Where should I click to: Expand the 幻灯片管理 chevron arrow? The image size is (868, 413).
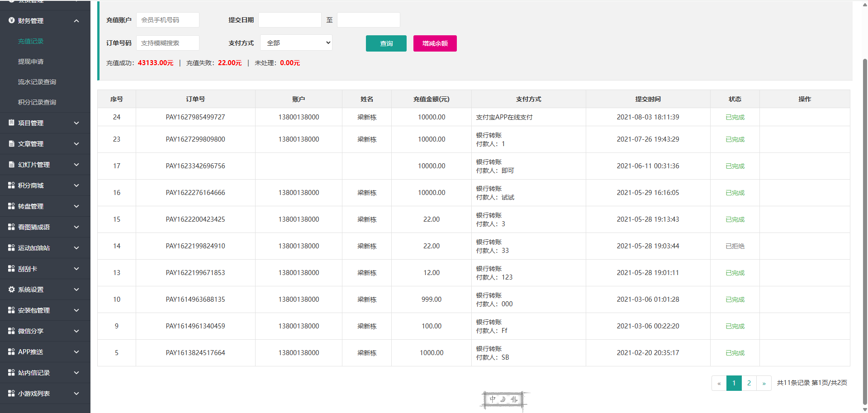tap(76, 165)
